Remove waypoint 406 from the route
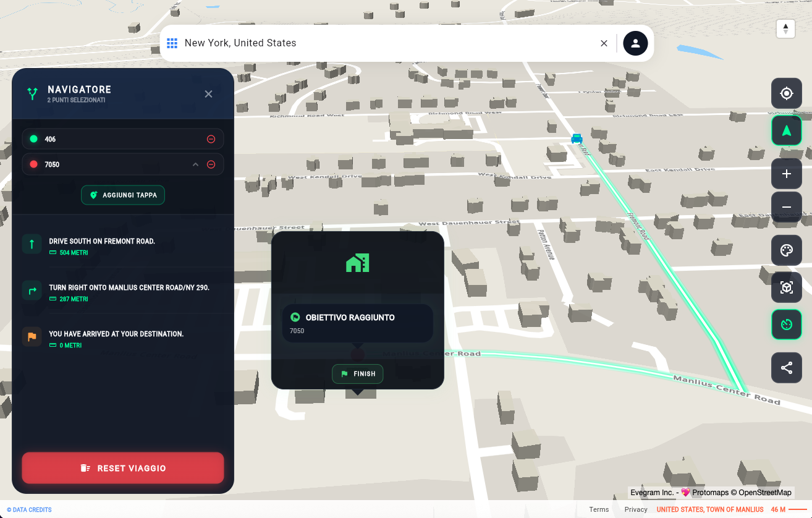Image resolution: width=812 pixels, height=518 pixels. 211,139
